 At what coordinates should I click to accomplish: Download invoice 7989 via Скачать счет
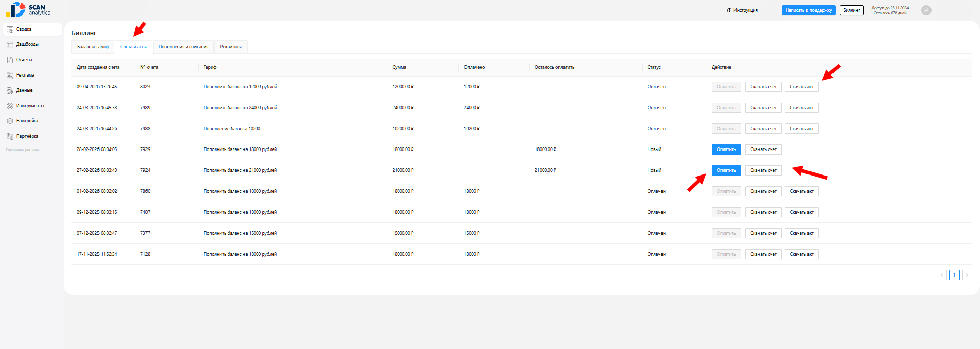click(x=764, y=108)
